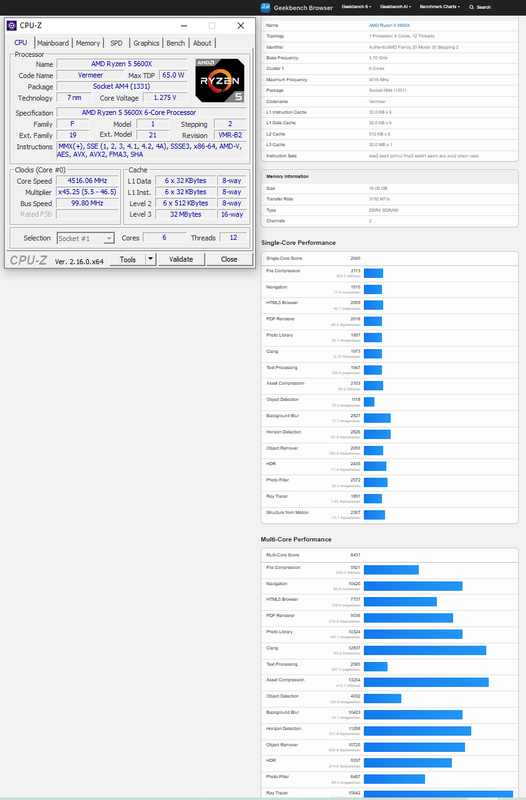Switch to the CPU tab in CPU-Z
The height and width of the screenshot is (800, 526).
pyautogui.click(x=21, y=43)
